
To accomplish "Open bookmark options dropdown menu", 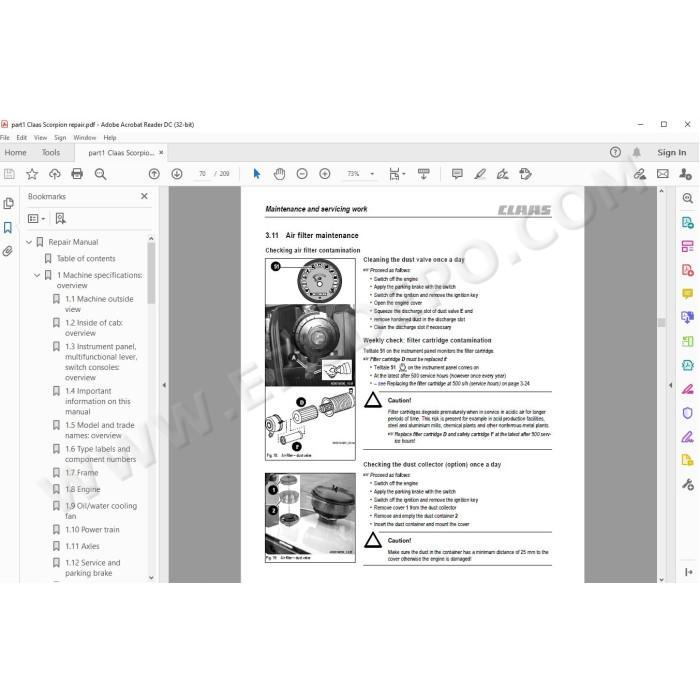I will [36, 218].
